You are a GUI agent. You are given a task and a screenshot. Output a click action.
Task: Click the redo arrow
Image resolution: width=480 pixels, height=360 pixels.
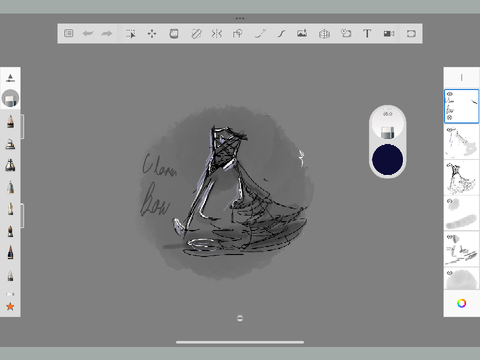(107, 33)
